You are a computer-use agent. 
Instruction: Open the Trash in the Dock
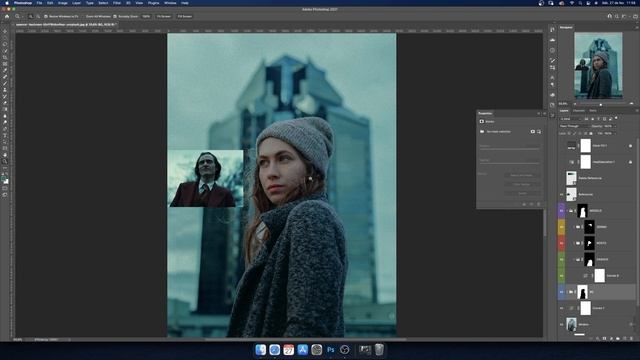[x=379, y=350]
